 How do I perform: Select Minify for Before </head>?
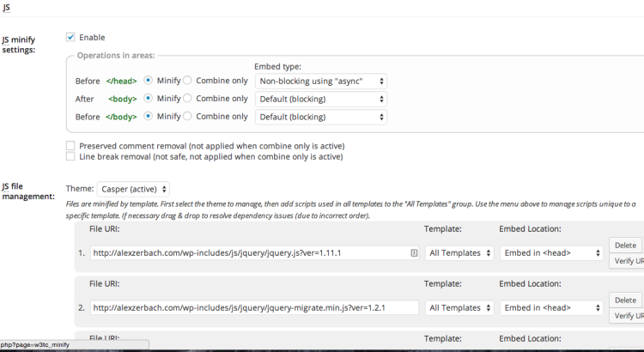148,81
